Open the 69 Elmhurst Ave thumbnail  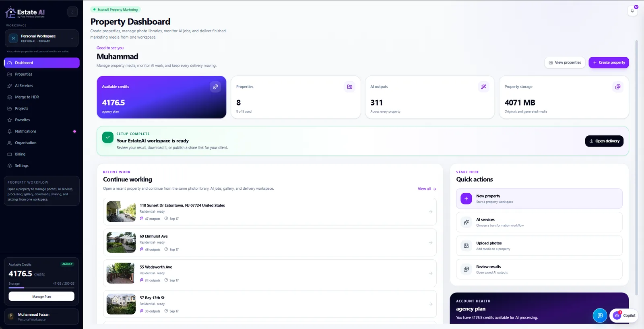pos(121,242)
